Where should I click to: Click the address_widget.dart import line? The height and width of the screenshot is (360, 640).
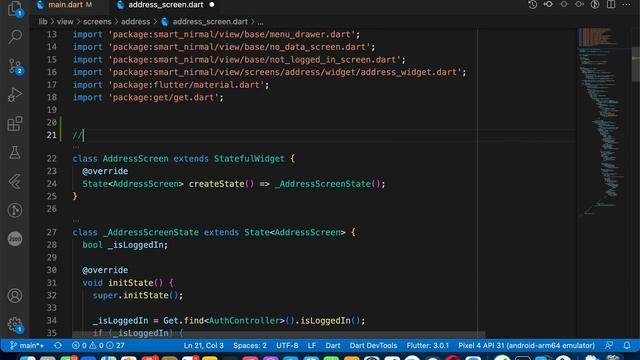(x=269, y=72)
